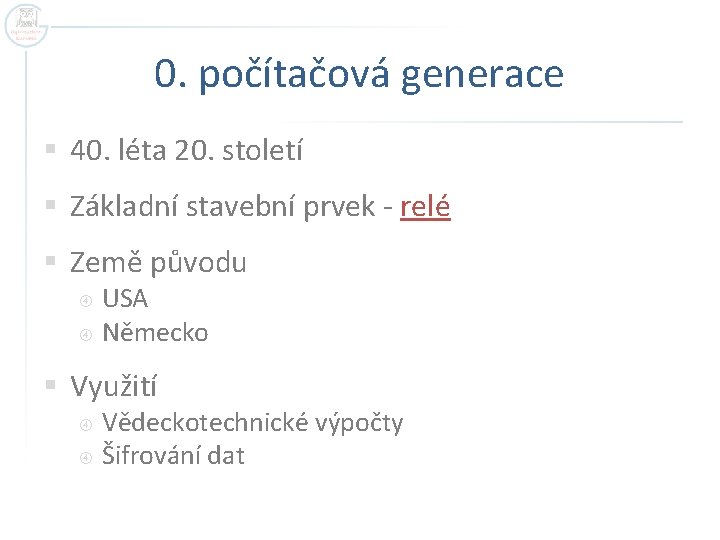
Task: Select the Německo sub-item
Action: point(155,332)
